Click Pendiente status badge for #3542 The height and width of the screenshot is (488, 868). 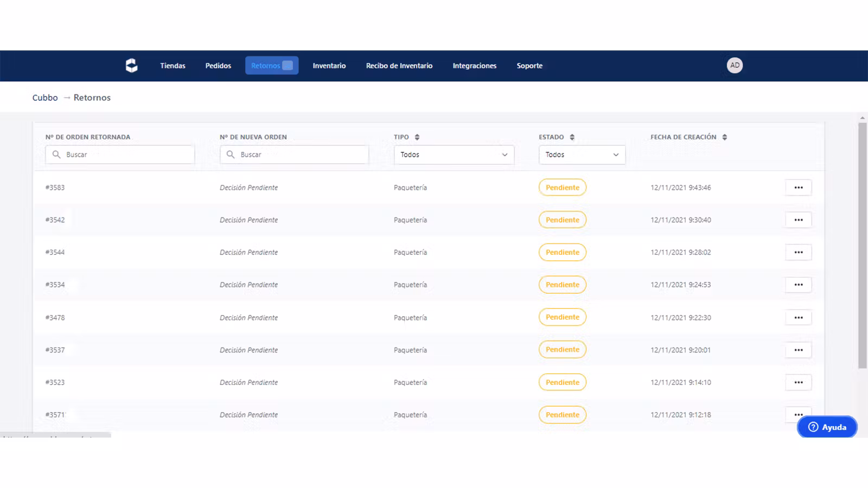pyautogui.click(x=563, y=220)
